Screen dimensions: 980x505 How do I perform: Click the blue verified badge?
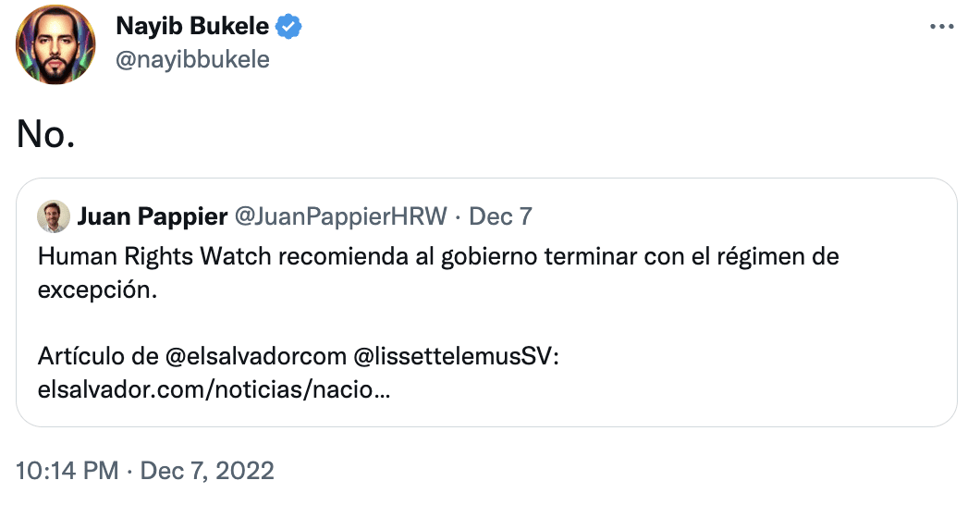[x=288, y=26]
